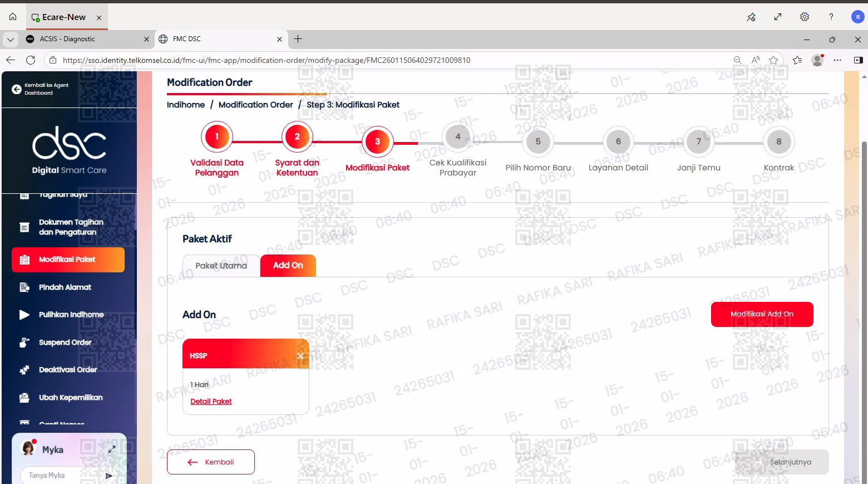Select step 7 Janji Temu
The image size is (868, 484).
click(x=699, y=141)
